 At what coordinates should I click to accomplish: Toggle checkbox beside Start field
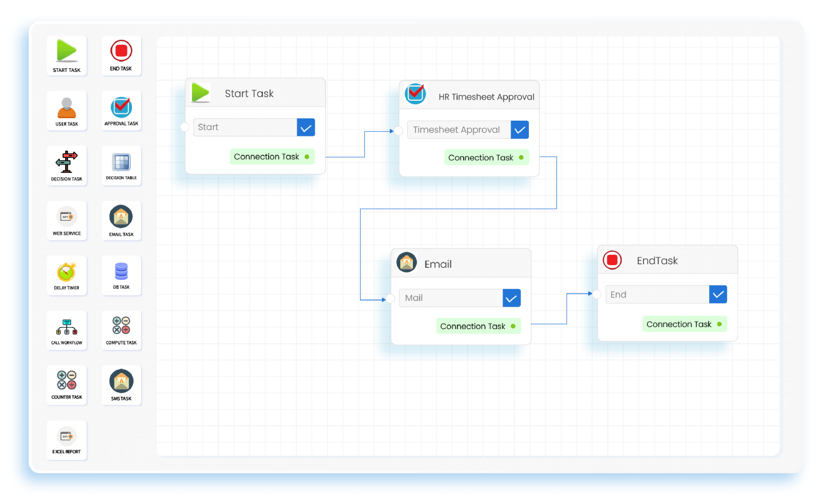coord(306,127)
